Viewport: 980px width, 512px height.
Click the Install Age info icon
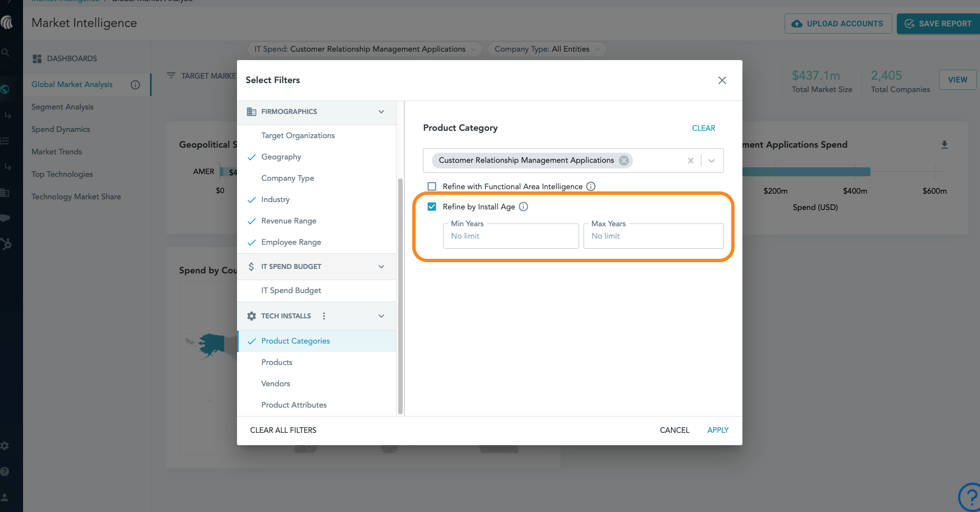(523, 207)
